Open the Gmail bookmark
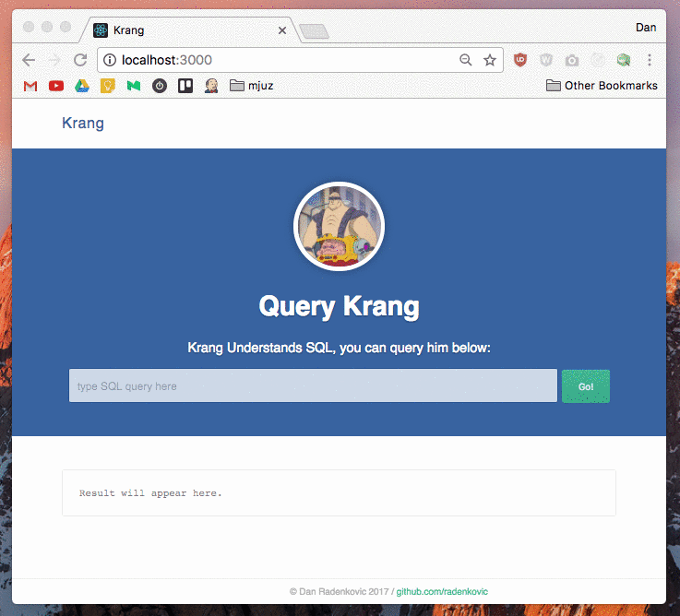This screenshot has width=680, height=616. (x=30, y=86)
